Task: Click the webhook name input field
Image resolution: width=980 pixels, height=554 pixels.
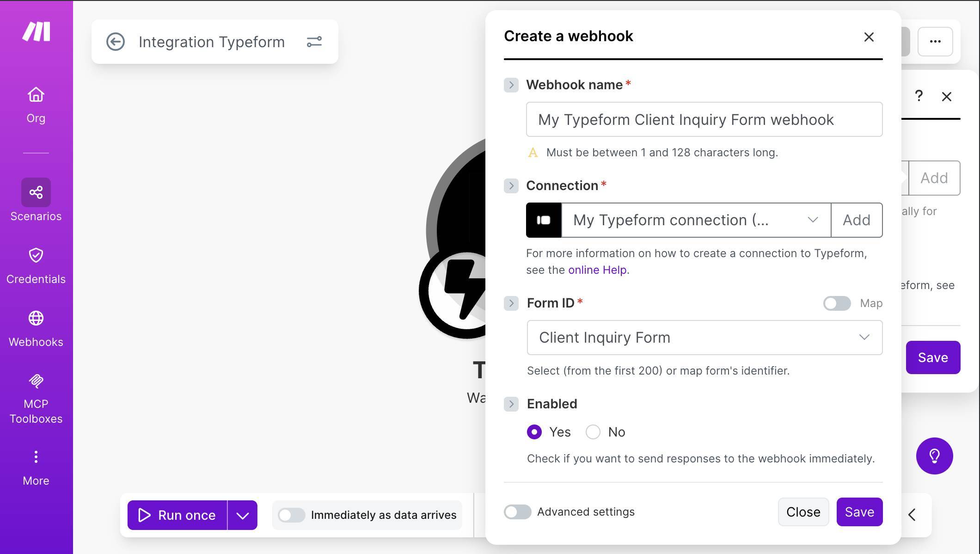Action: (704, 119)
